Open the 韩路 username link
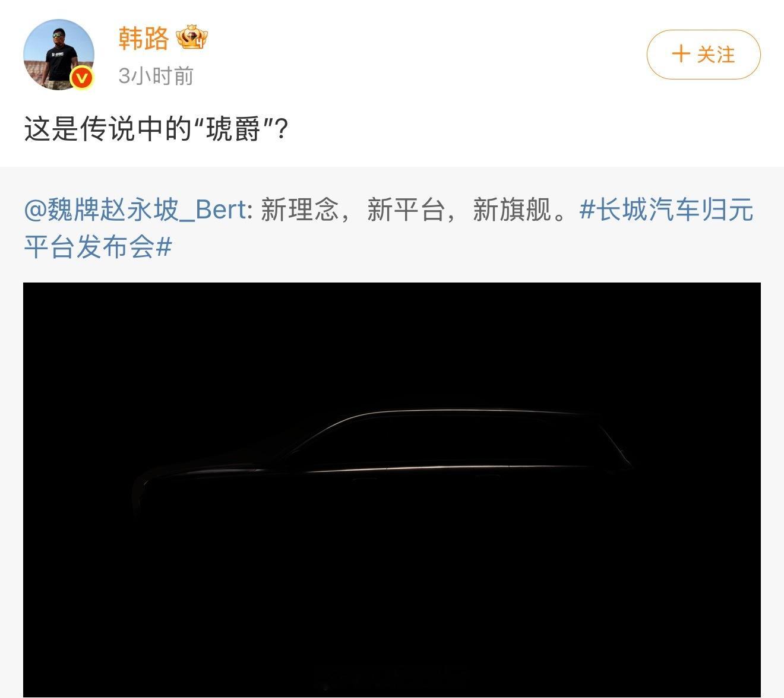 [x=144, y=39]
